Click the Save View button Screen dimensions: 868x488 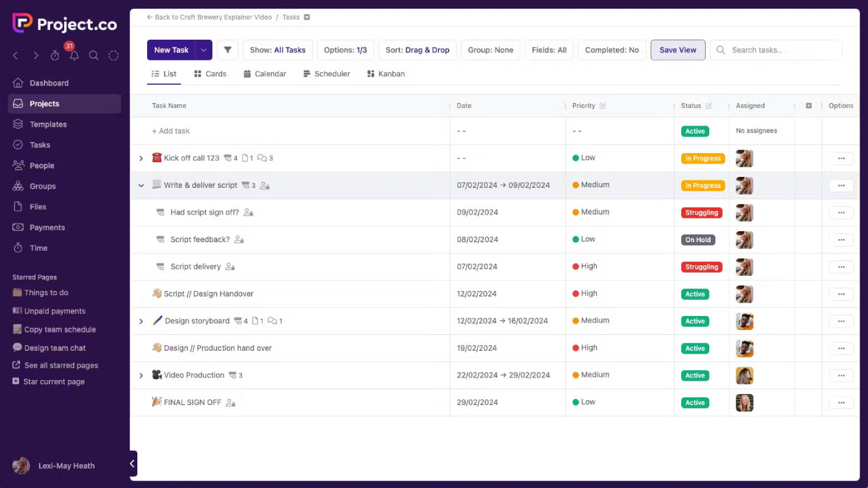[678, 50]
